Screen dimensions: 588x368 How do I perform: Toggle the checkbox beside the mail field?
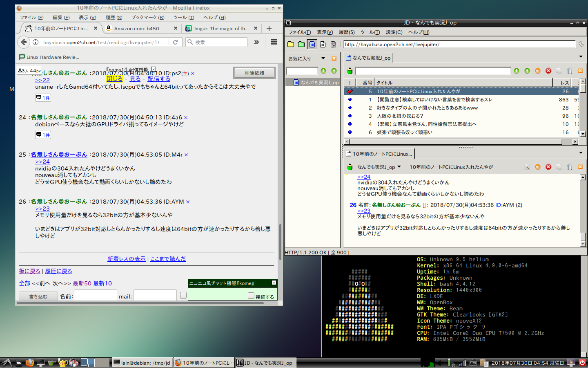[x=183, y=295]
